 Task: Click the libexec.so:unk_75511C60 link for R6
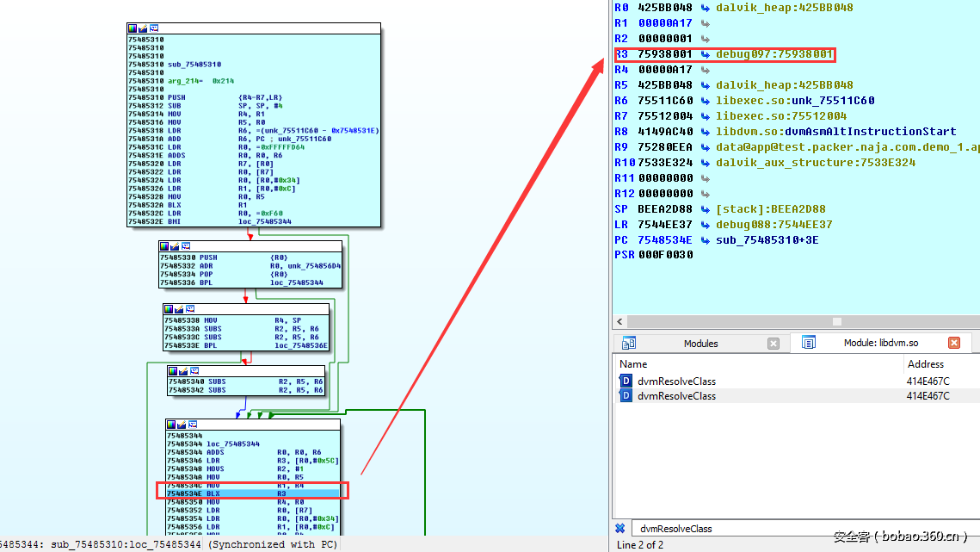pos(783,101)
